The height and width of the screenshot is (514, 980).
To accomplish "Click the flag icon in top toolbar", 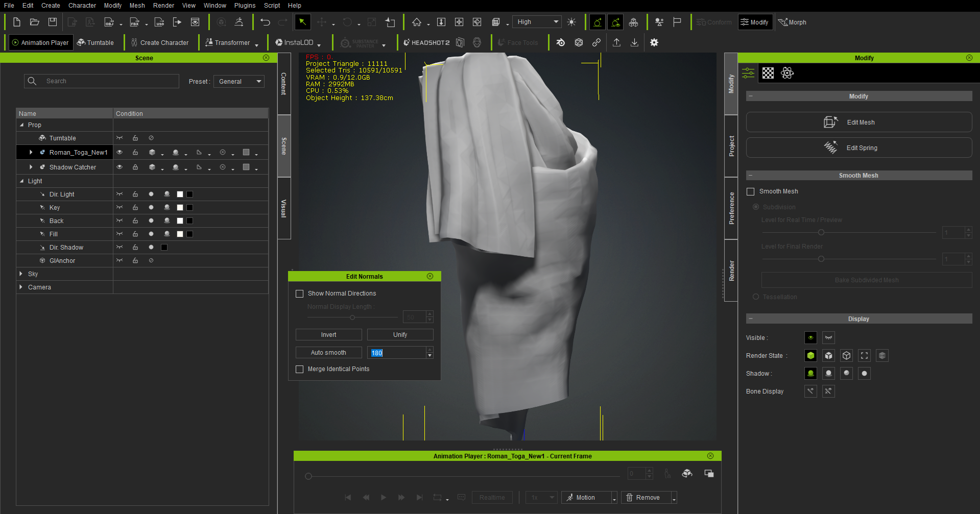I will [677, 22].
